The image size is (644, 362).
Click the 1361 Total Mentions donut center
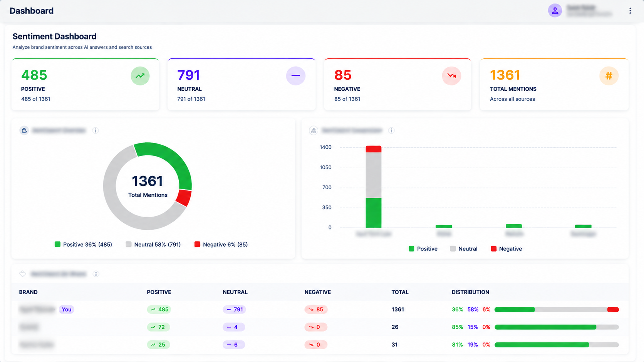(148, 186)
